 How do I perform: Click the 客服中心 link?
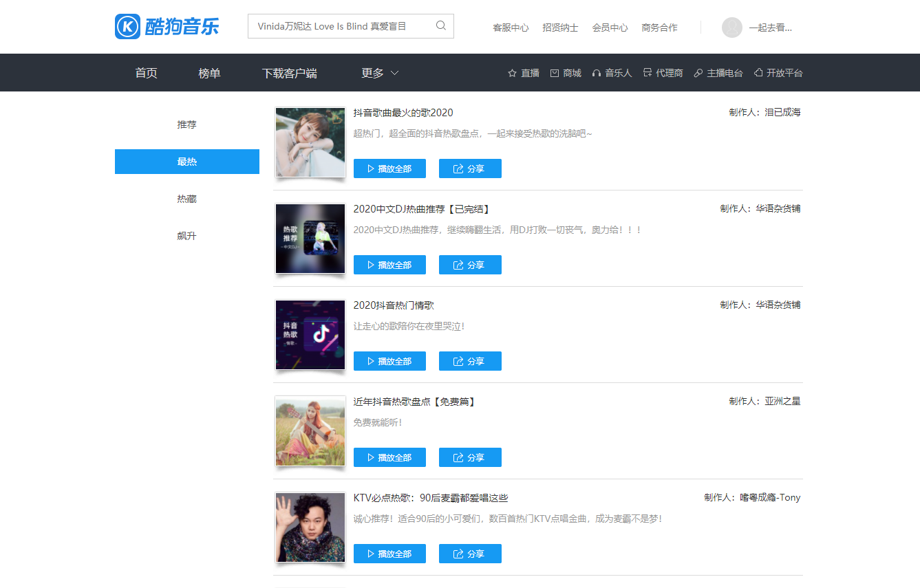click(x=511, y=28)
